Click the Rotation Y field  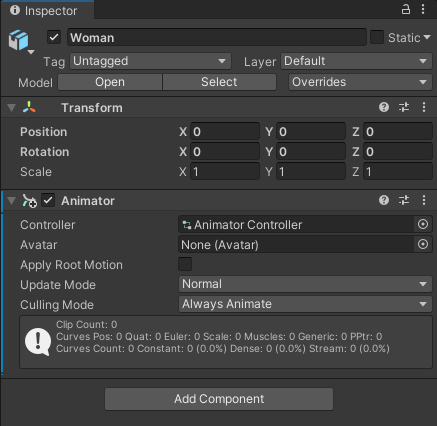(311, 151)
